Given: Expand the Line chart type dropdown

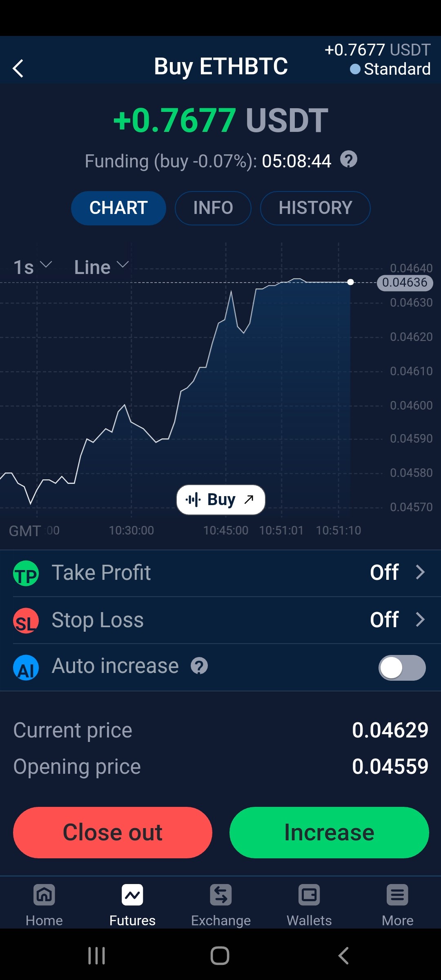Looking at the screenshot, I should pyautogui.click(x=101, y=267).
